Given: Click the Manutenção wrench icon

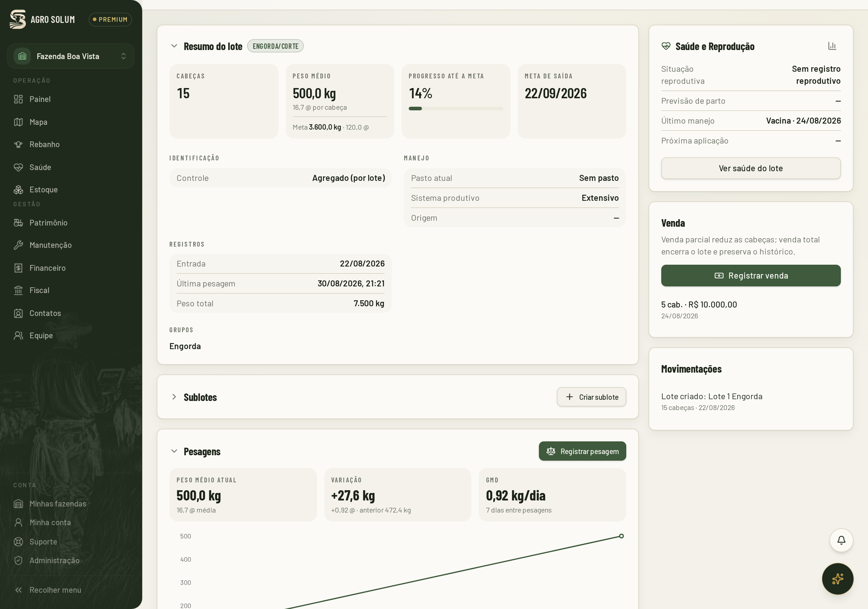Looking at the screenshot, I should [x=18, y=245].
